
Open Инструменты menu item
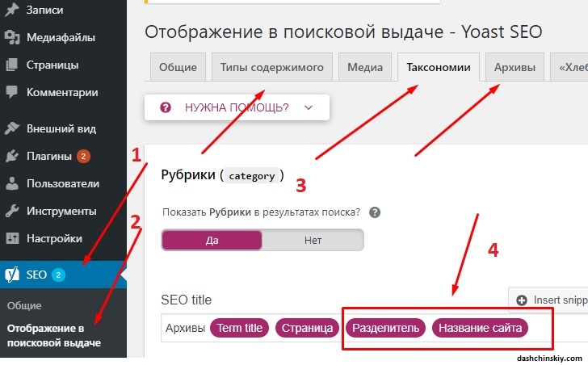coord(61,211)
